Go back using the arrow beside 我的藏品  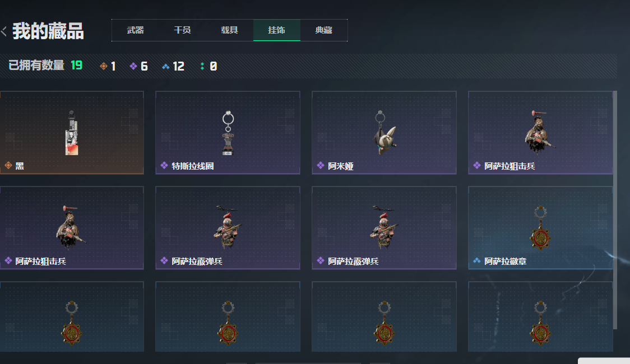[x=4, y=31]
